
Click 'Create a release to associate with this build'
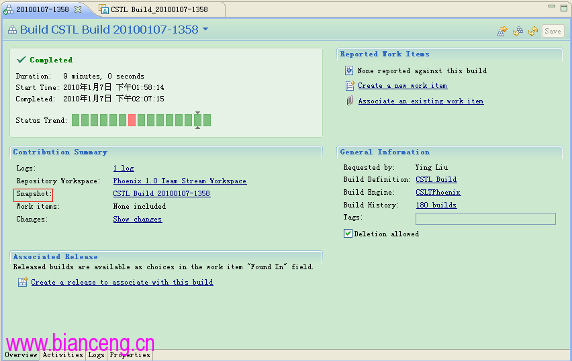coord(122,282)
